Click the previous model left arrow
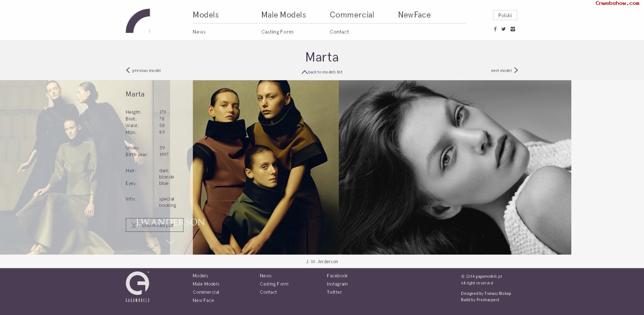Viewport: 644px width, 315px height. (128, 70)
